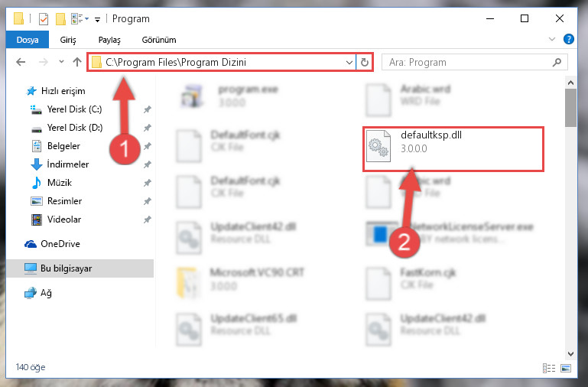588x387 pixels.
Task: Click the Back navigation arrow
Action: click(21, 62)
